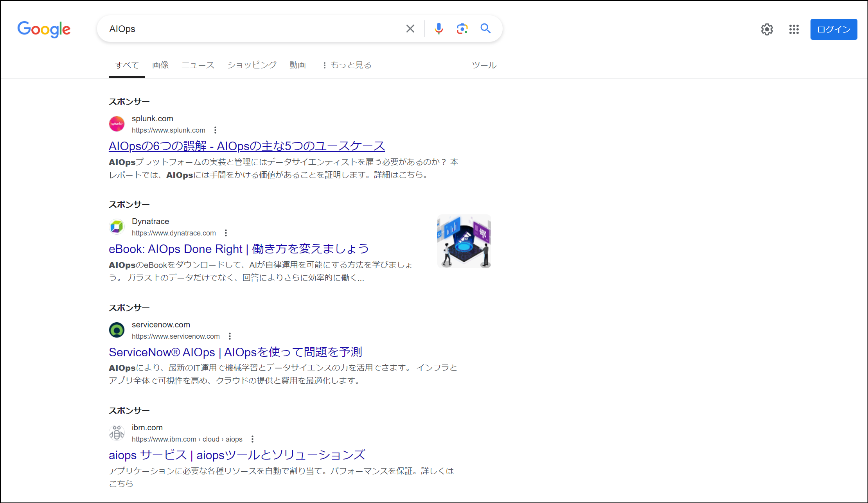Image resolution: width=868 pixels, height=503 pixels.
Task: Start a voice search with the microphone icon
Action: coord(438,29)
